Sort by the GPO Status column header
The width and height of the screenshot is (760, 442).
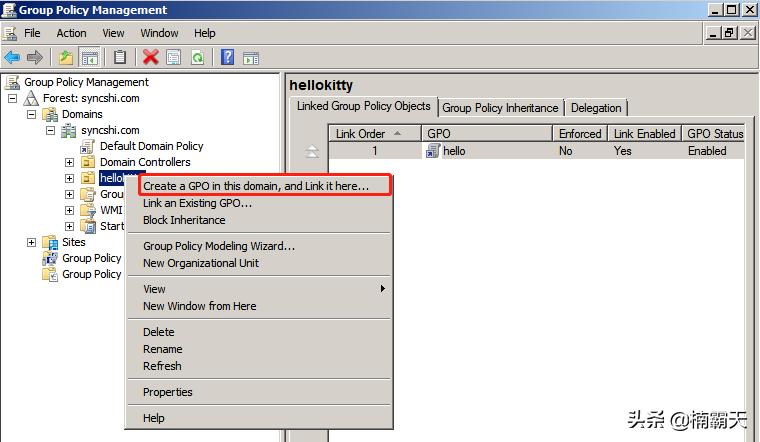point(713,134)
